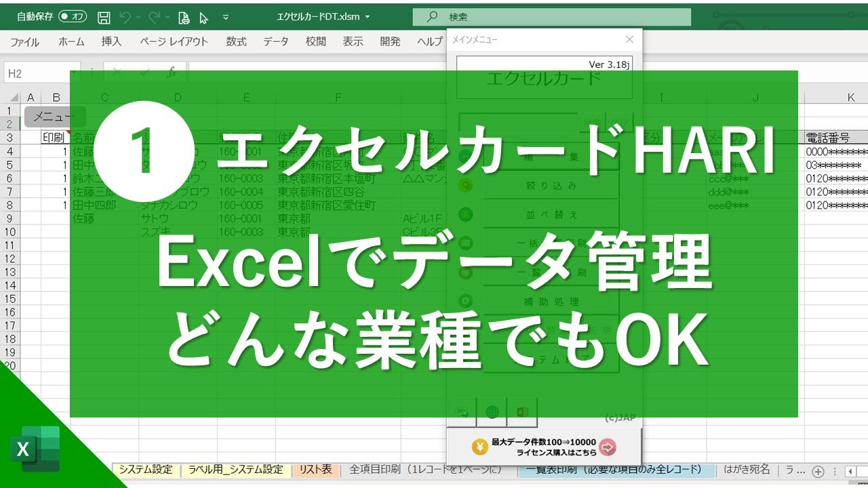This screenshot has height=488, width=868.
Task: Select the 全項目印刷 sheet tab
Action: 426,470
